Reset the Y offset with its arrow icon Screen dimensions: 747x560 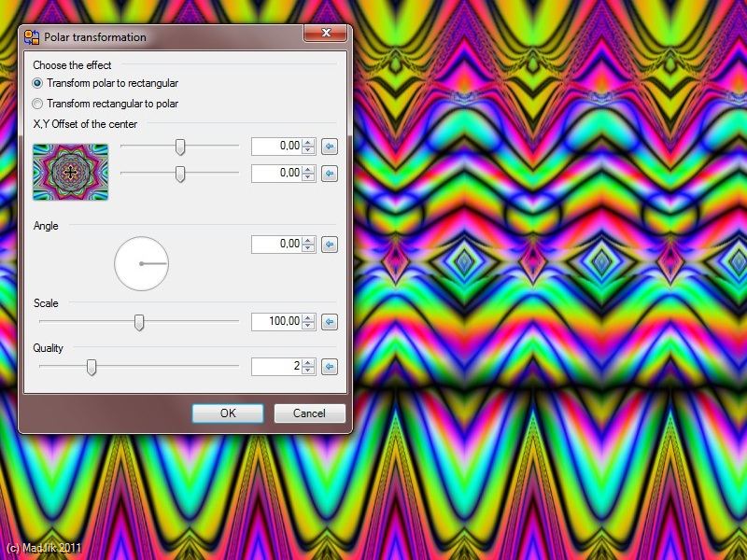point(330,174)
